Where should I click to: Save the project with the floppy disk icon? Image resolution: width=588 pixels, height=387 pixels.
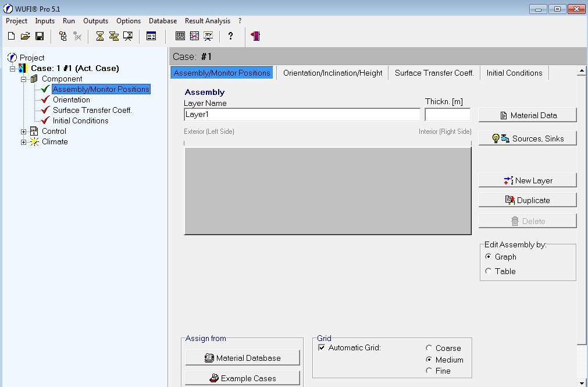(x=40, y=36)
